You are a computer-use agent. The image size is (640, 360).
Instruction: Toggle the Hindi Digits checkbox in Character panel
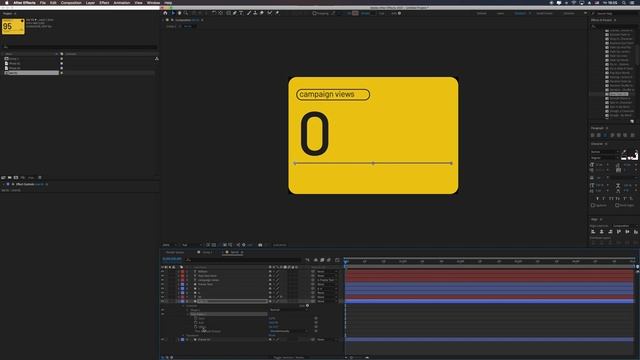pyautogui.click(x=617, y=205)
